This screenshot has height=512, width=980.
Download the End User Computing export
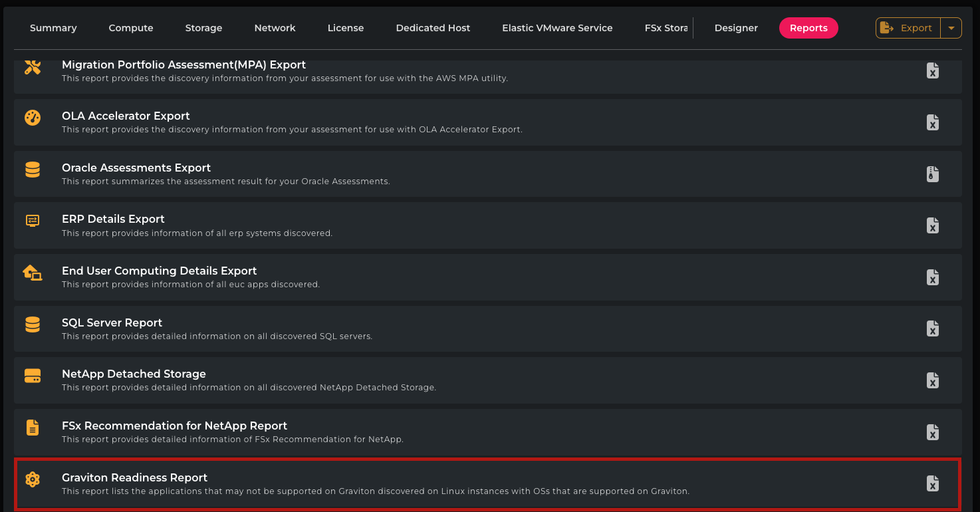pyautogui.click(x=933, y=277)
